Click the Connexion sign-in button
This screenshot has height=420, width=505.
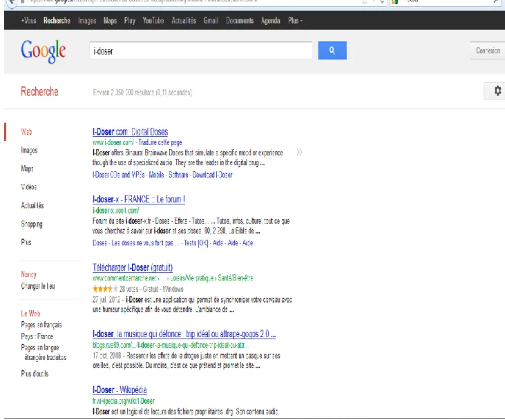click(x=488, y=50)
